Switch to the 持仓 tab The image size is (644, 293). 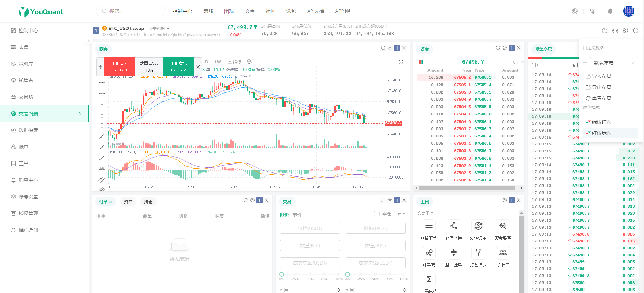point(148,202)
